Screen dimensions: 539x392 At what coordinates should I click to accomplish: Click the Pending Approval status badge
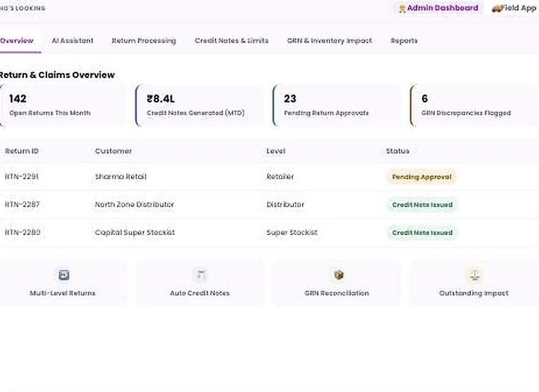coord(422,177)
